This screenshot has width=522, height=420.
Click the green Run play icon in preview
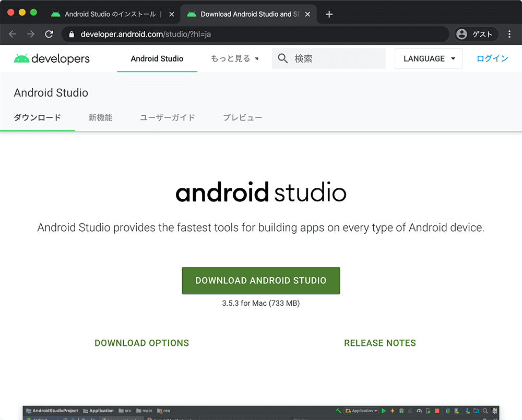(x=384, y=411)
